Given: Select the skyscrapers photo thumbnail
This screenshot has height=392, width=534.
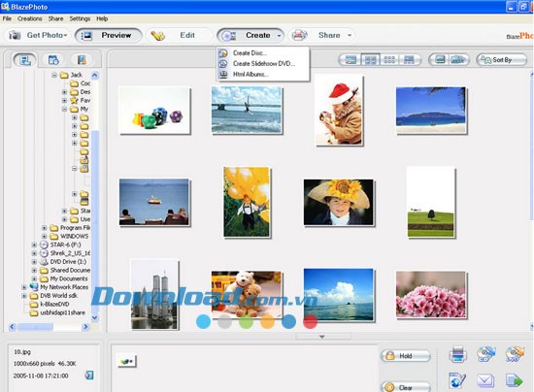Looking at the screenshot, I should click(154, 295).
